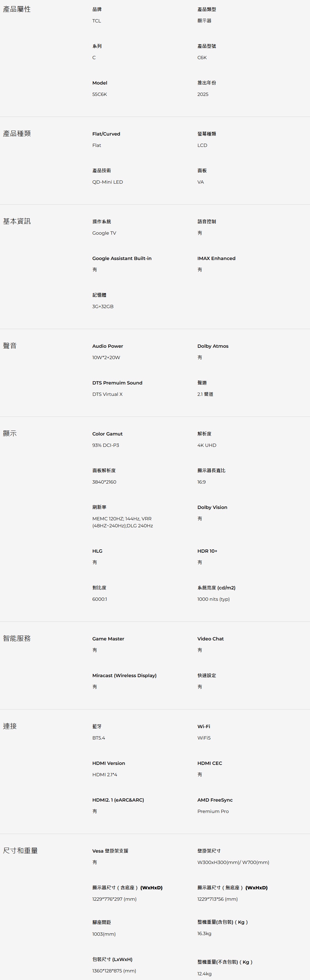This screenshot has width=310, height=980.
Task: Select the DTS Virtual X value
Action: point(107,394)
